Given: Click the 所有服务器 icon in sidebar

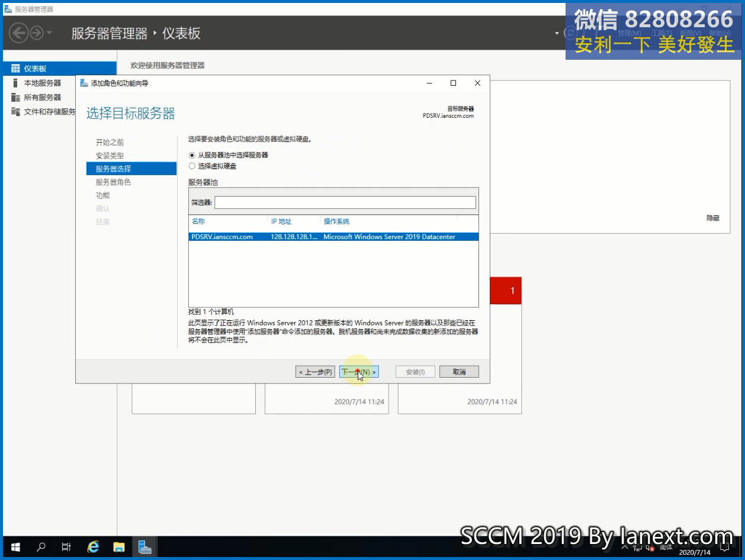Looking at the screenshot, I should tap(15, 97).
